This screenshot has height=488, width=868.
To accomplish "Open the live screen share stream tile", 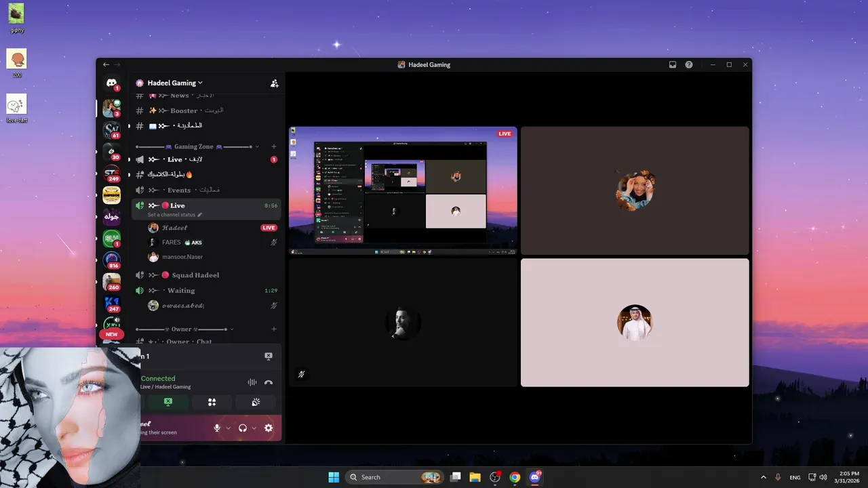I will (403, 190).
